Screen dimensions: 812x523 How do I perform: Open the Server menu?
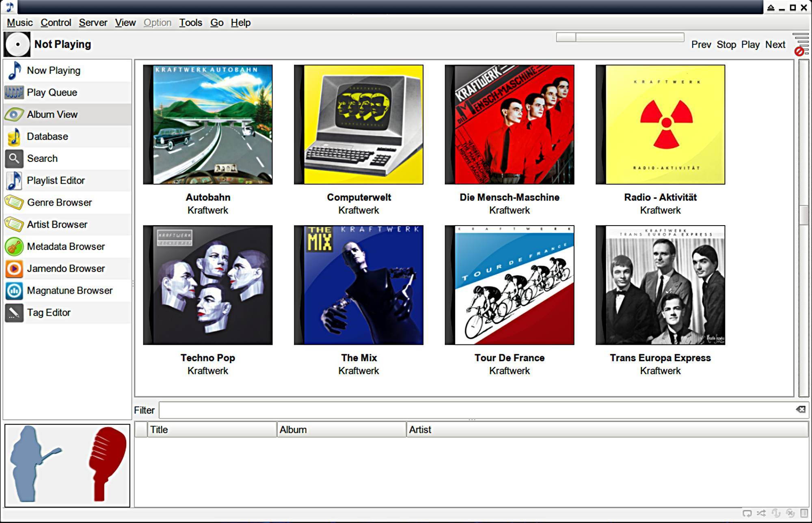pyautogui.click(x=93, y=23)
